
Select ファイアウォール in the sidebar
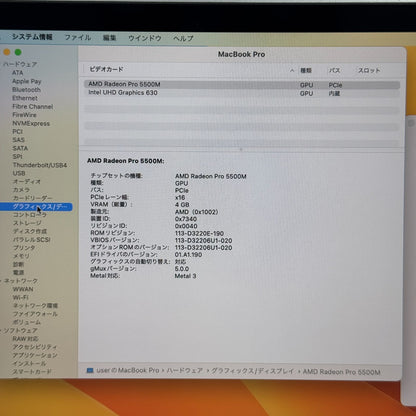35,314
